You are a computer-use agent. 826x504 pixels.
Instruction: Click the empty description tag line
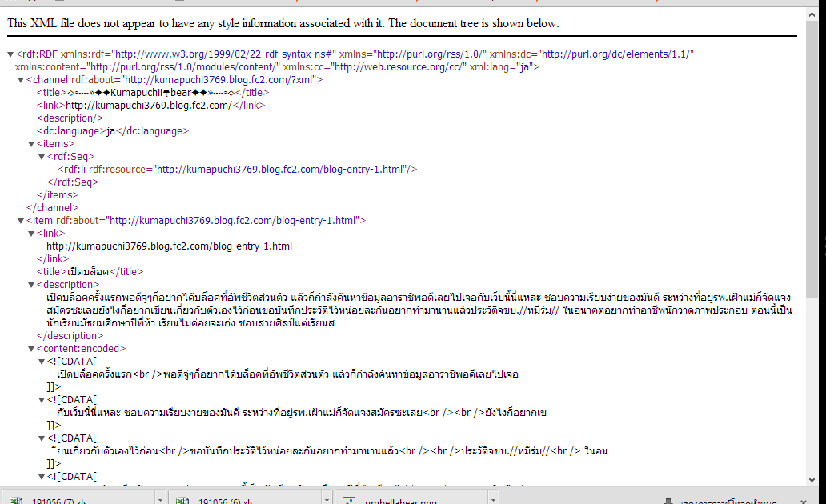(x=70, y=118)
